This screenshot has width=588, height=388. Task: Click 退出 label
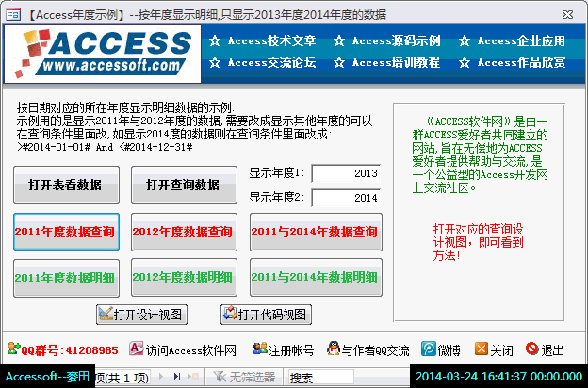click(x=552, y=351)
